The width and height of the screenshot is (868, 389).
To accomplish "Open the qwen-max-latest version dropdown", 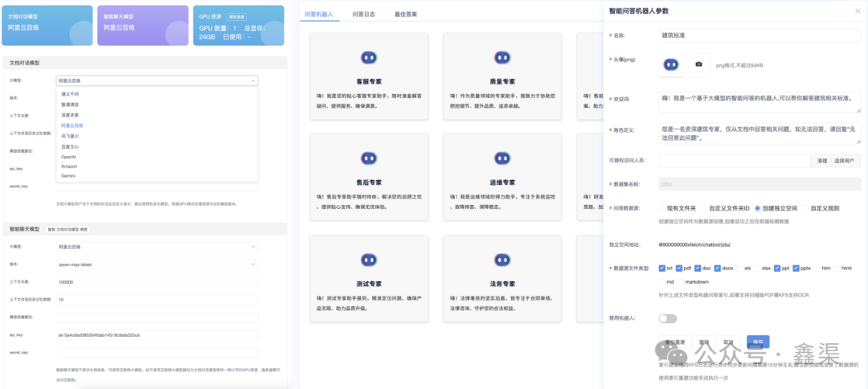I will click(x=157, y=264).
